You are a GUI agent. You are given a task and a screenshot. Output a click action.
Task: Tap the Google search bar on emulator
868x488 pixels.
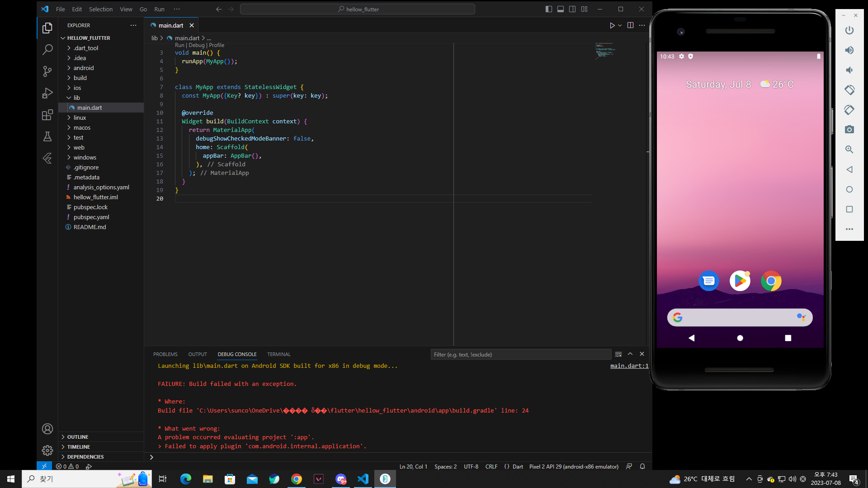coord(740,318)
